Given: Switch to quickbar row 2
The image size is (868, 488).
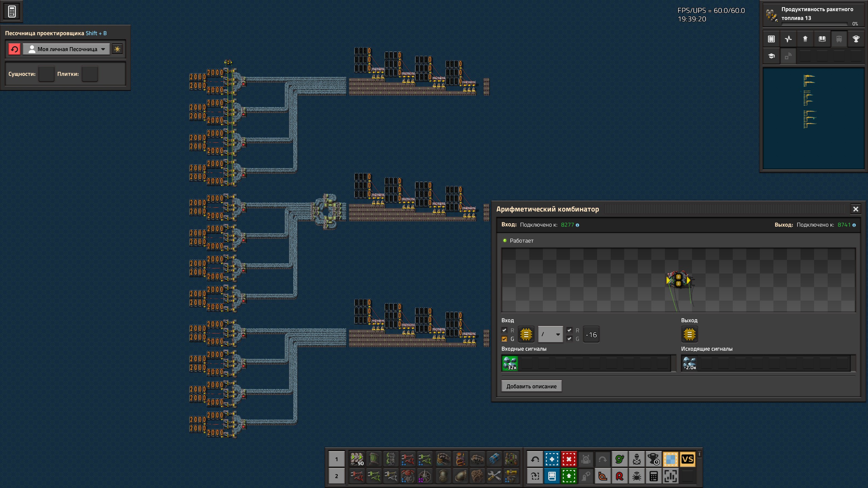Looking at the screenshot, I should coord(336,476).
